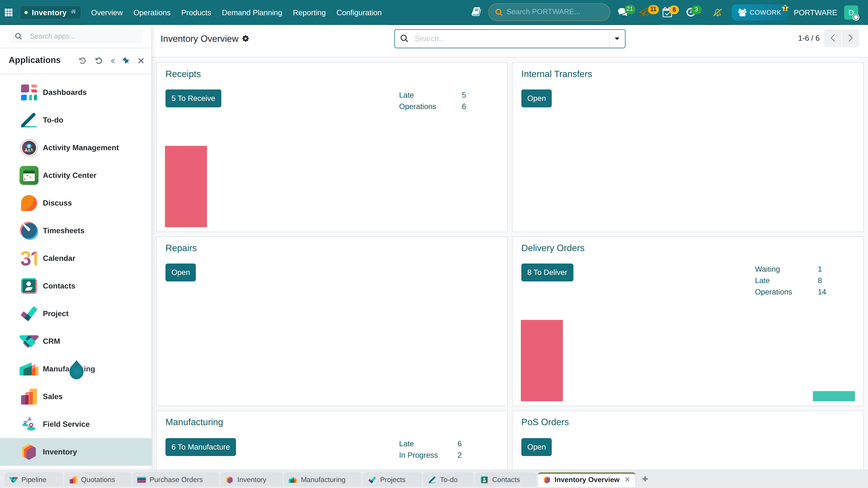Screen dimensions: 868x488
Task: Click the book/knowledge icon in top bar
Action: [x=476, y=12]
